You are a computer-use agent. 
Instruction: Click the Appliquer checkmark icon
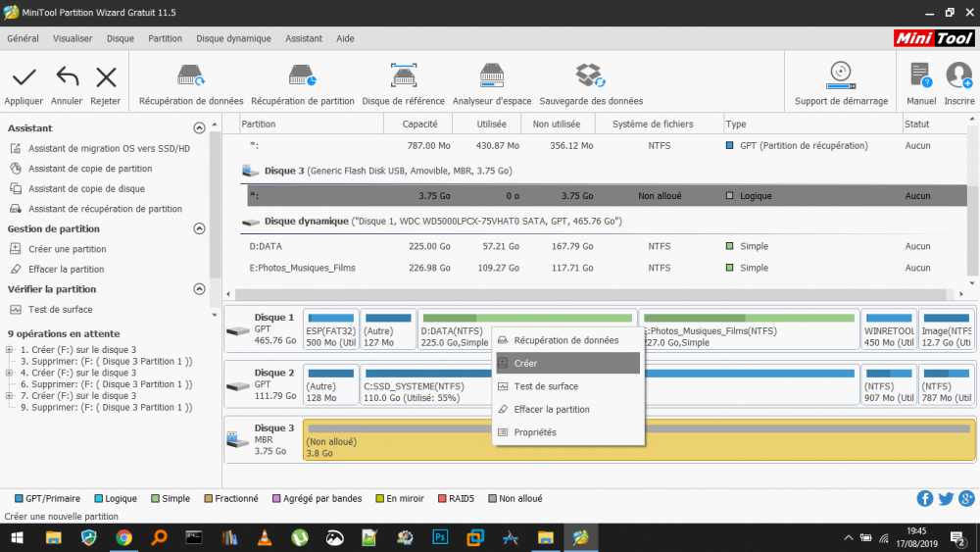tap(24, 77)
